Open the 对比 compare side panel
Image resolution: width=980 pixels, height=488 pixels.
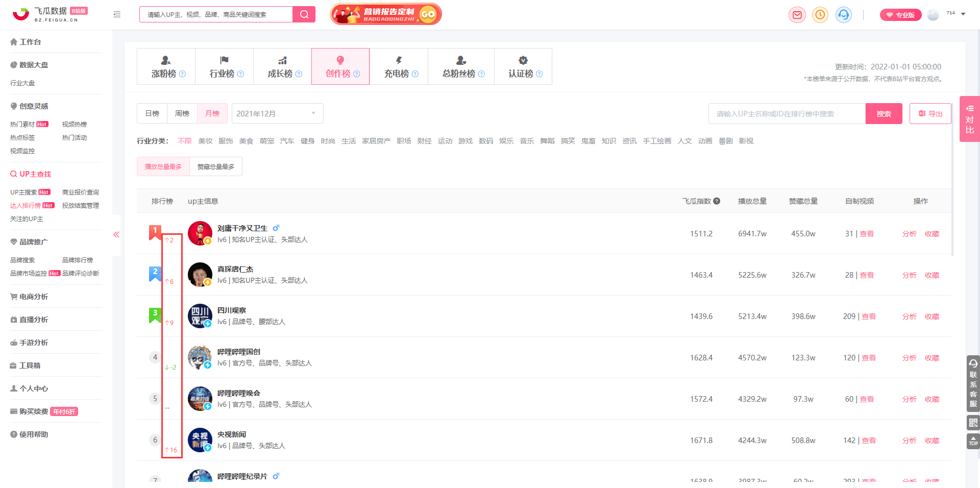(970, 119)
